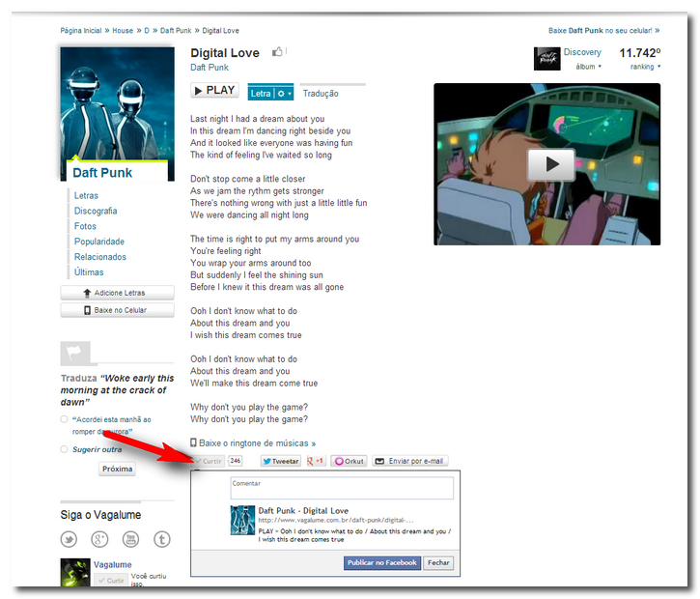700x599 pixels.
Task: Open the Discografia sidebar menu item
Action: pyautogui.click(x=96, y=211)
